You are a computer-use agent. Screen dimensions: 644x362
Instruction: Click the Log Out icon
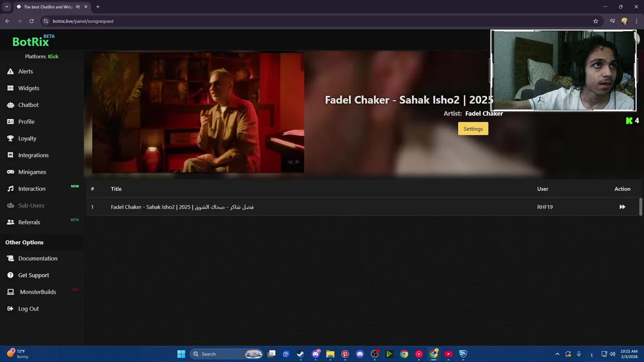click(10, 309)
